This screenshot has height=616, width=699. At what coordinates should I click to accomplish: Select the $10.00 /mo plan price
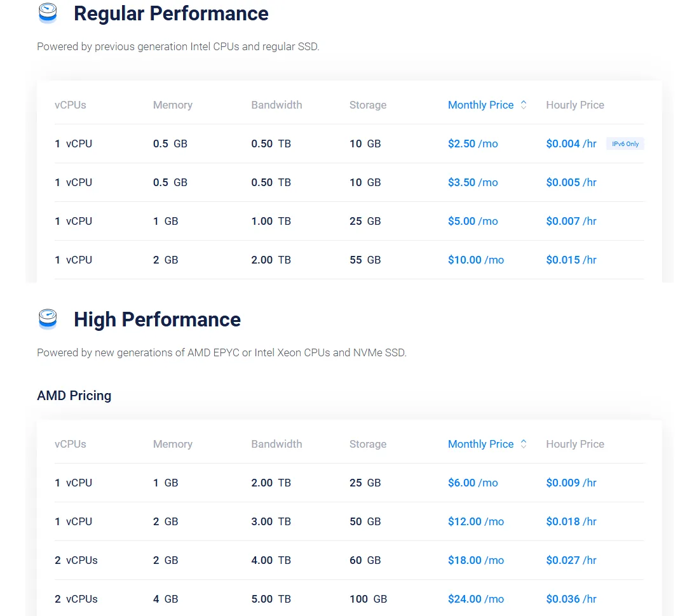(x=476, y=260)
